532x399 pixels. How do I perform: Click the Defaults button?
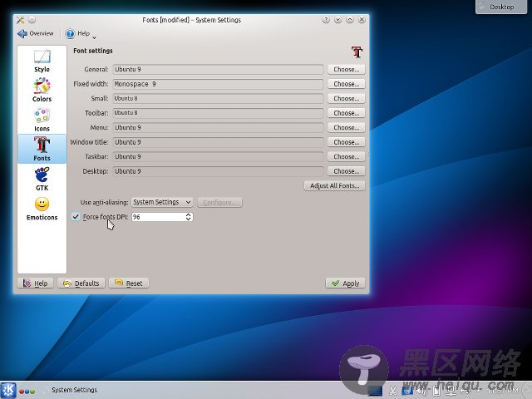pos(81,283)
